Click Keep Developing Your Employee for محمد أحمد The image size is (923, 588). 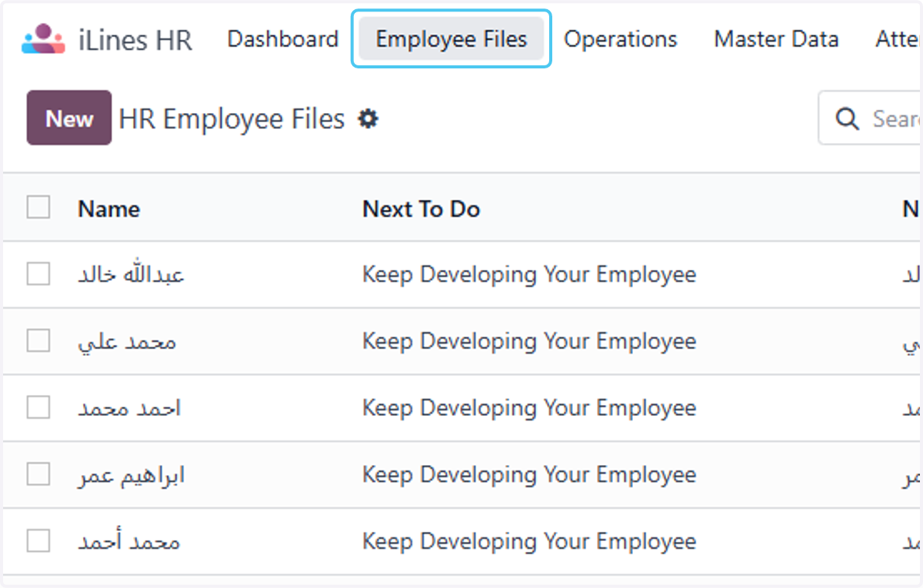[x=529, y=542]
